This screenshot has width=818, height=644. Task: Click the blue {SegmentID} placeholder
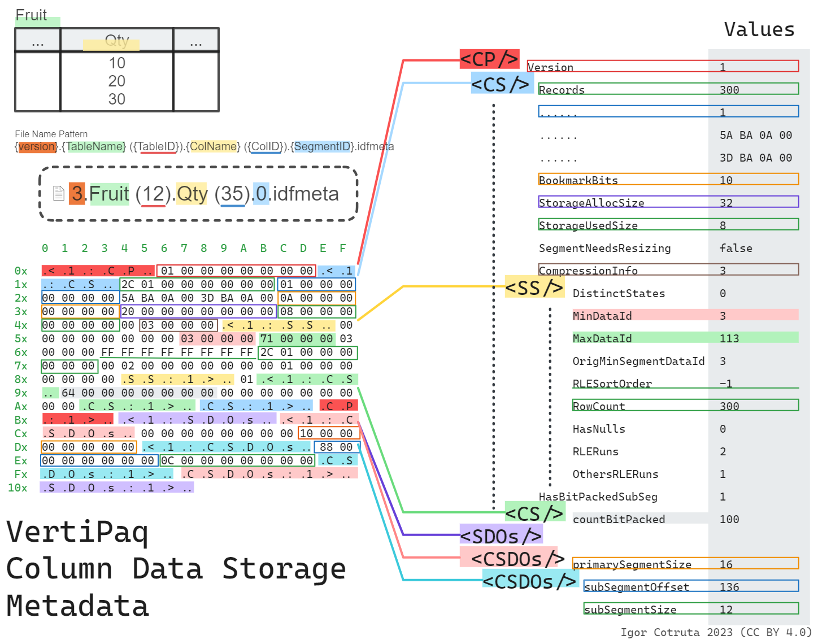point(322,147)
